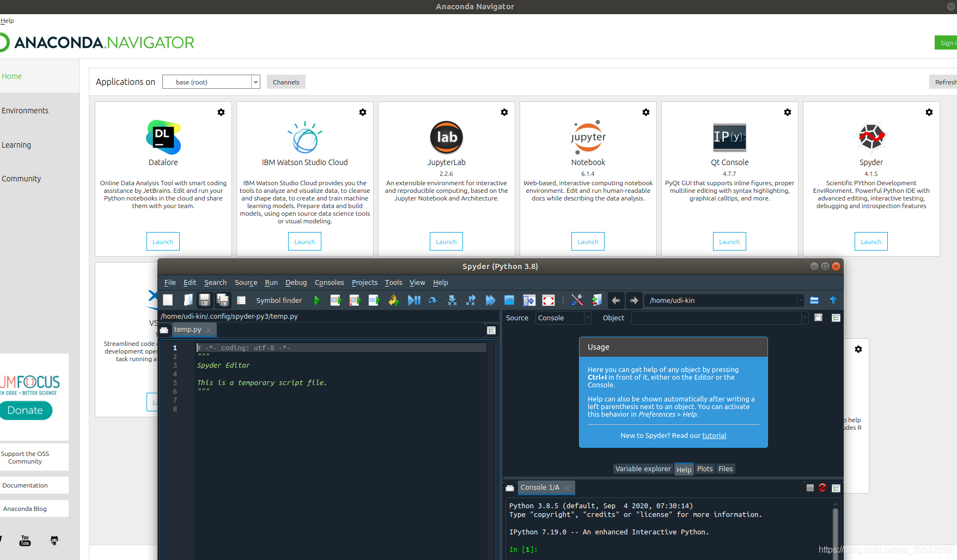Viewport: 957px width, 560px height.
Task: Click the Open file icon in Spyder toolbar
Action: pos(188,300)
